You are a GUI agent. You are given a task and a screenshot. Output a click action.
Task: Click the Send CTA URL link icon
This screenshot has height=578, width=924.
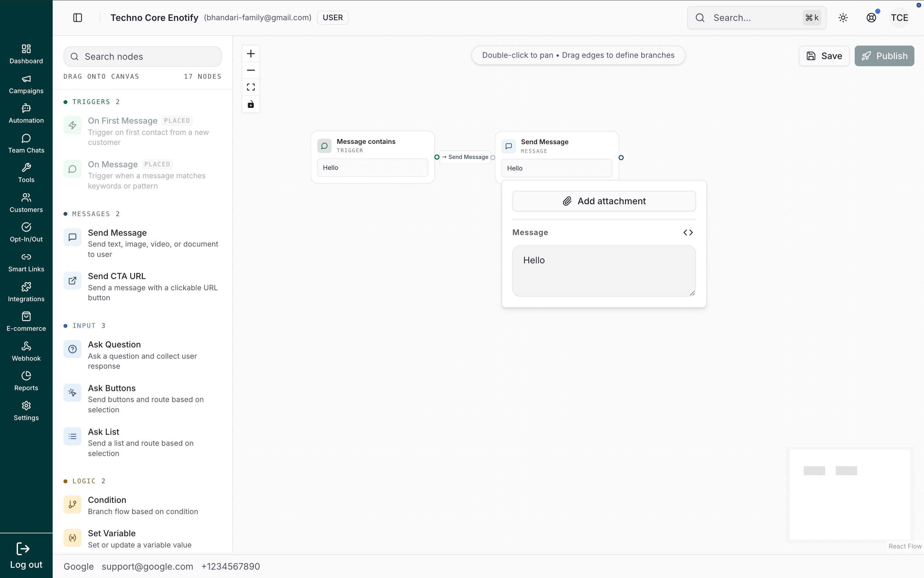tap(72, 281)
